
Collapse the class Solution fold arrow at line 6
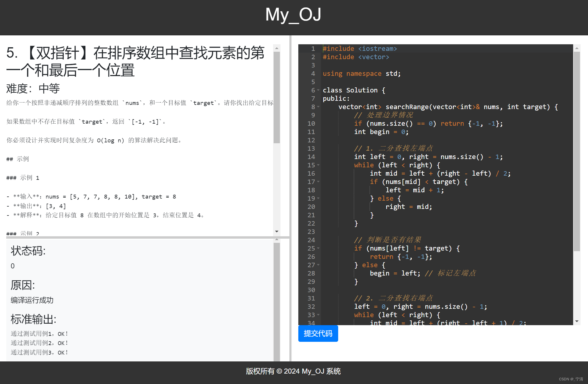pos(318,90)
